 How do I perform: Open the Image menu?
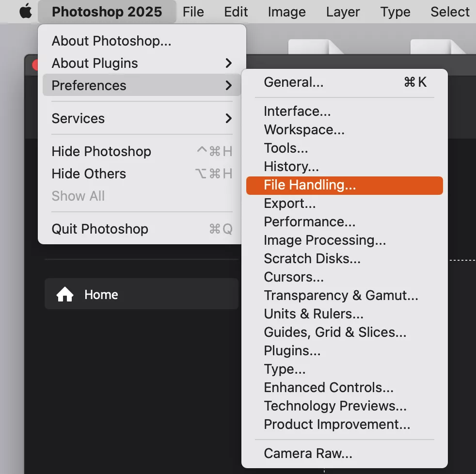[x=286, y=12]
